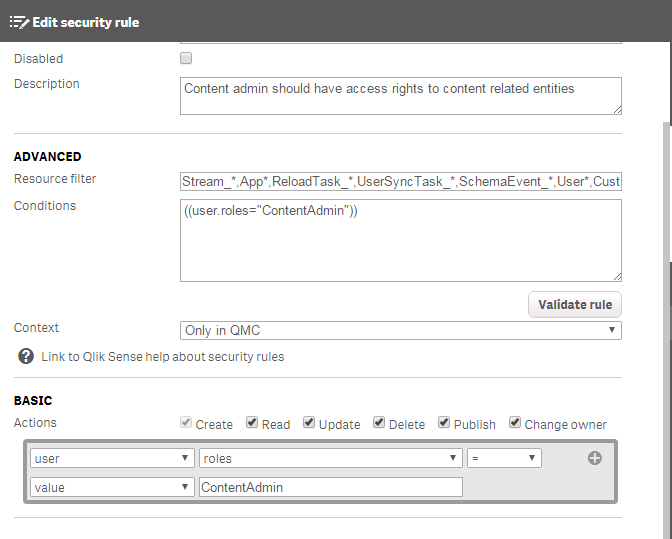This screenshot has width=672, height=539.
Task: Click the edit security rule header icon
Action: (x=19, y=22)
